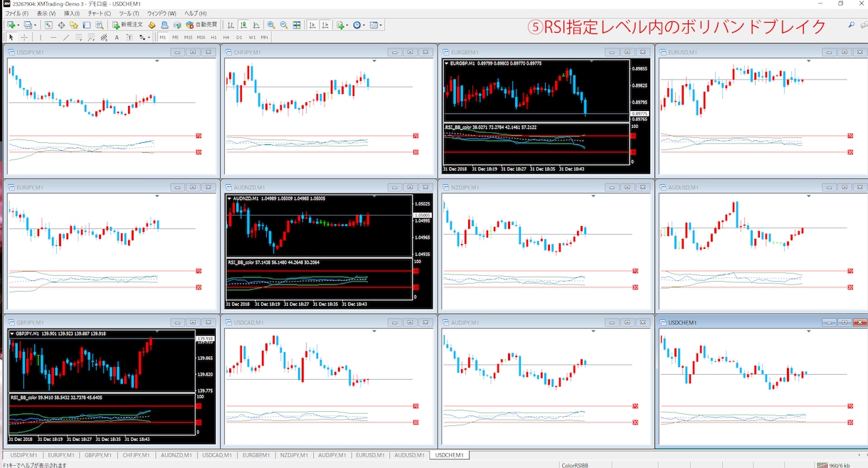Launch the Strategy Tester icon

99,25
